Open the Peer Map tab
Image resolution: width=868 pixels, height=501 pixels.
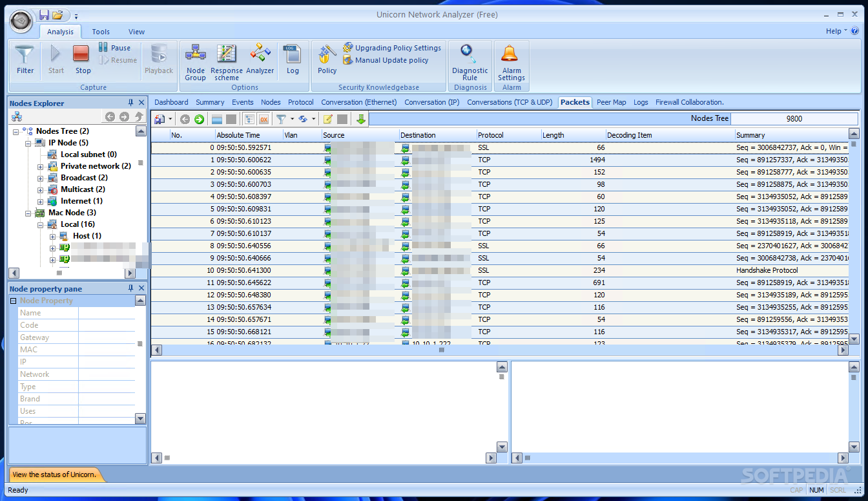(611, 102)
